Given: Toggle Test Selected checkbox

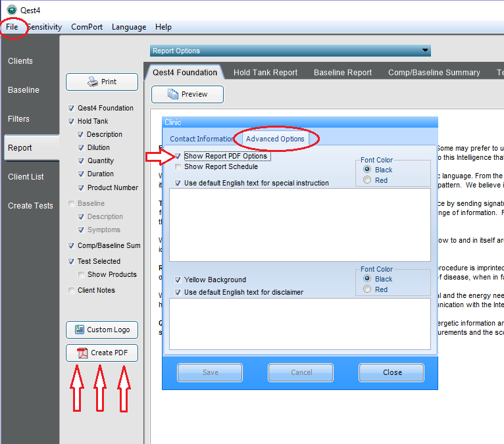Looking at the screenshot, I should 71,262.
